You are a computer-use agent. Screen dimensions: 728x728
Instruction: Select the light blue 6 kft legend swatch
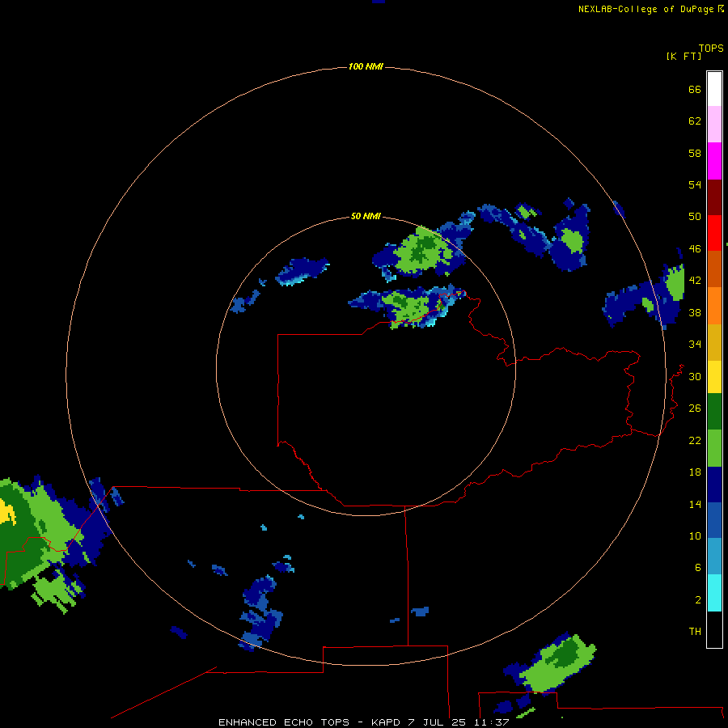[x=714, y=557]
